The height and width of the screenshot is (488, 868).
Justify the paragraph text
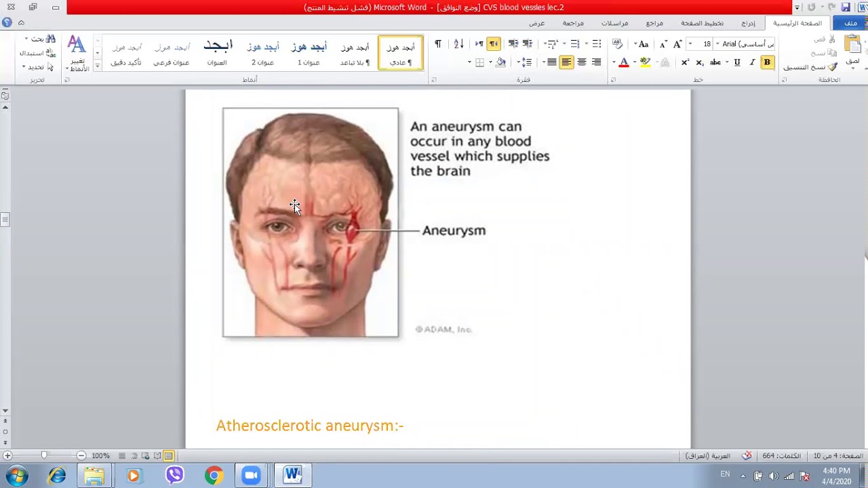pyautogui.click(x=552, y=62)
